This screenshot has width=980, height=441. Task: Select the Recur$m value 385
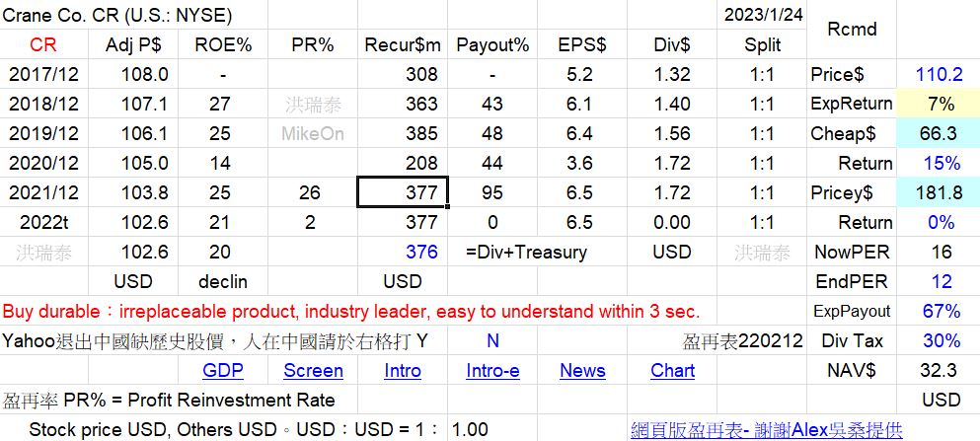click(402, 133)
